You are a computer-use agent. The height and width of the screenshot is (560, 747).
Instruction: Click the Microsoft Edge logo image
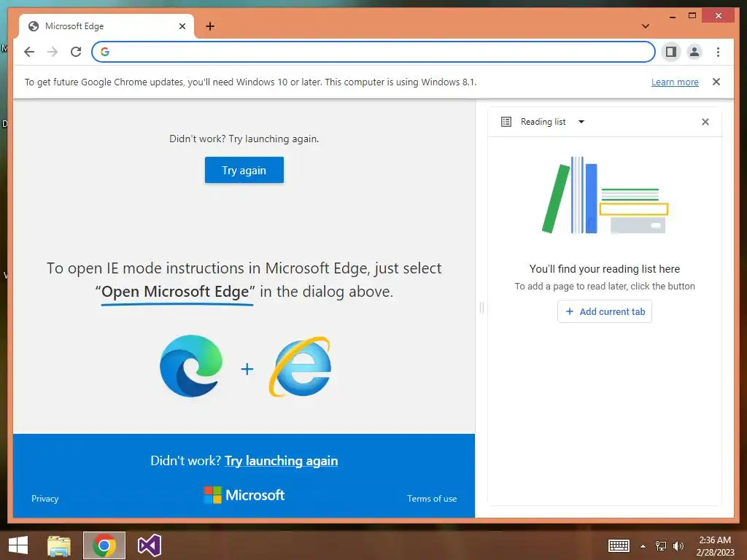coord(191,366)
